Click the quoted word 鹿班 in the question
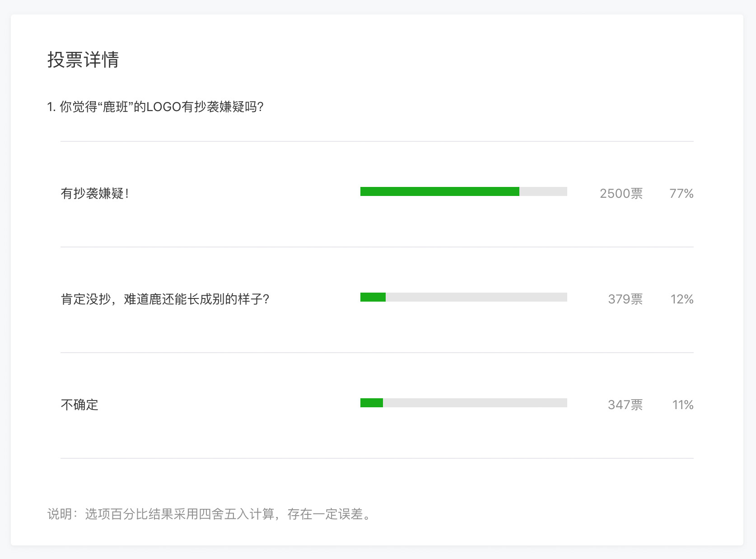The image size is (756, 559). 116,107
